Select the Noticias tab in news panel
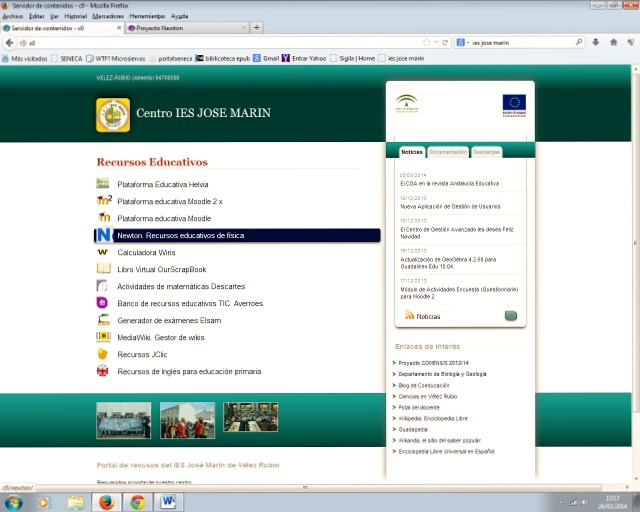Screen dimensions: 640x512 (412, 152)
